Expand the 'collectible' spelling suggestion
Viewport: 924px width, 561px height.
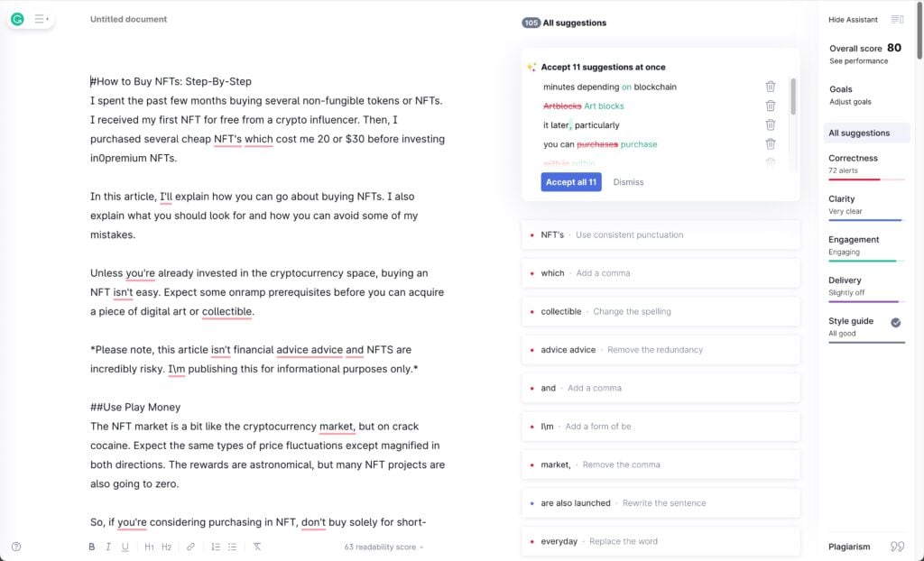(661, 312)
